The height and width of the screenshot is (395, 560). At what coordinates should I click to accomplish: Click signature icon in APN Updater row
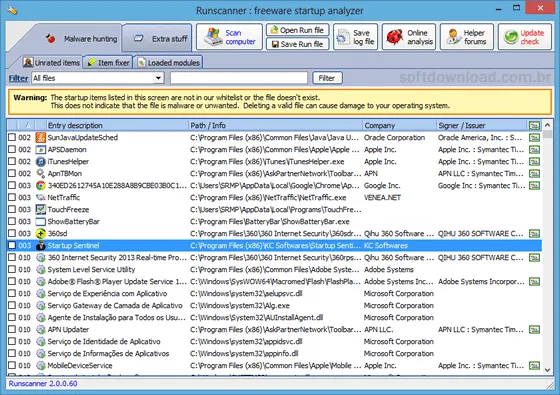(x=534, y=330)
